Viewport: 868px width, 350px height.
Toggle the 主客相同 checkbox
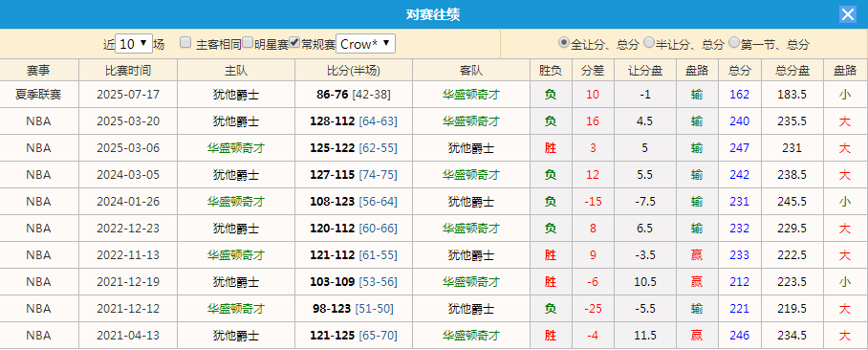pyautogui.click(x=185, y=42)
